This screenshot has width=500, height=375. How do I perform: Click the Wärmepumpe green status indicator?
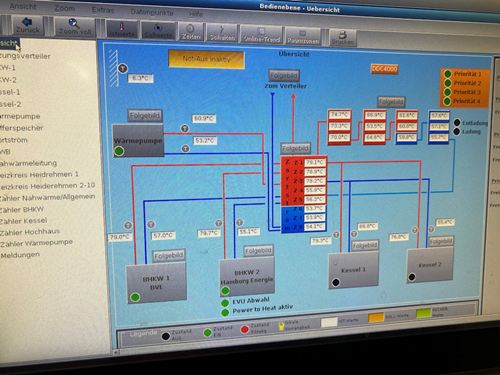click(x=119, y=151)
